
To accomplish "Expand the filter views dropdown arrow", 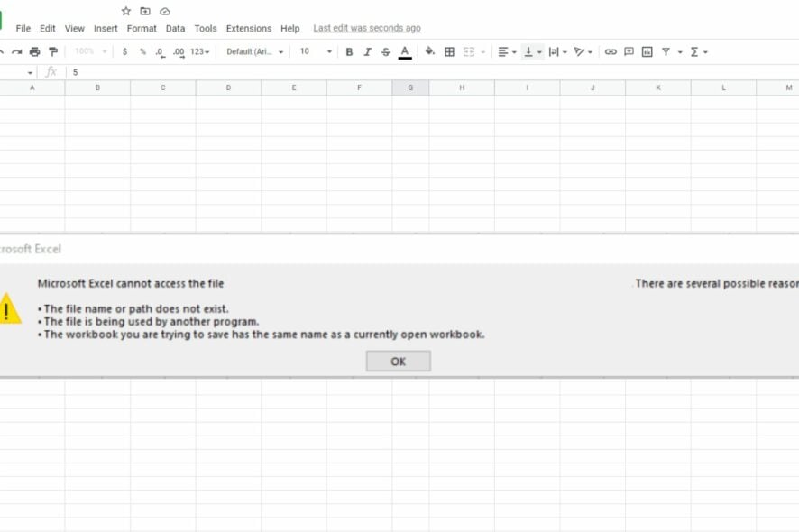I will coord(680,52).
